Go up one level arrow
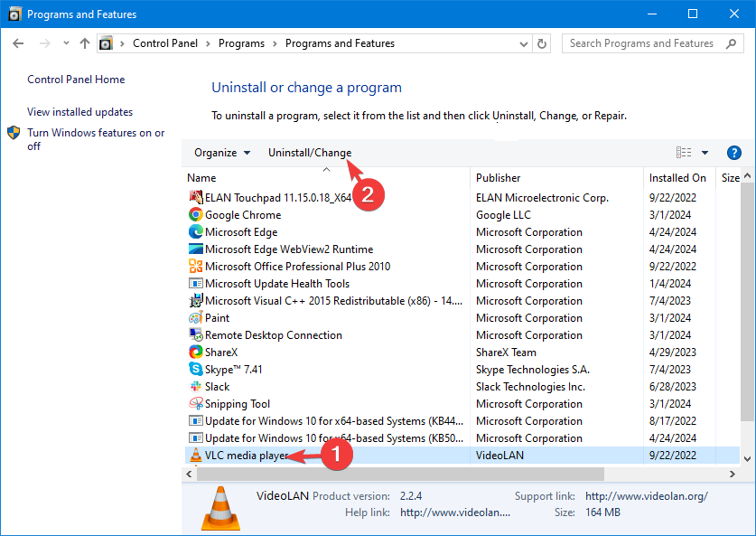Image resolution: width=756 pixels, height=536 pixels. pos(85,44)
